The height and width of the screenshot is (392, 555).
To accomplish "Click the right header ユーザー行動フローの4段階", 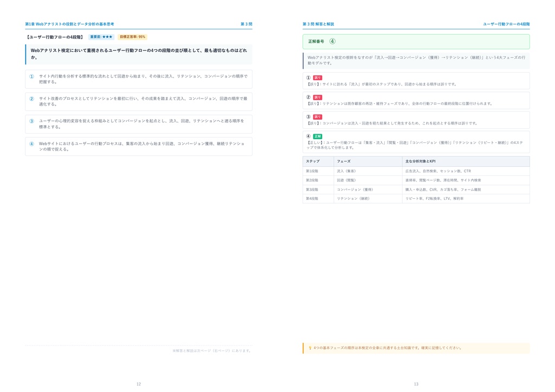I will click(507, 24).
